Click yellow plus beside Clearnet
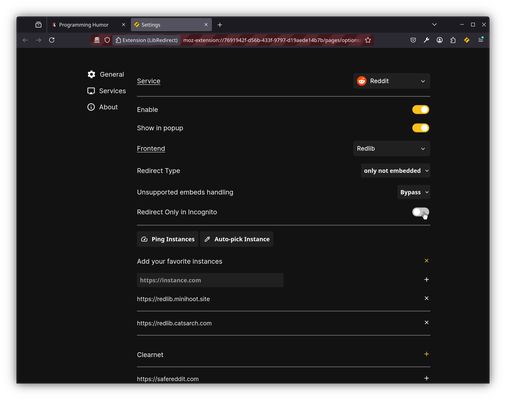Viewport: 506px width, 400px height. point(426,354)
